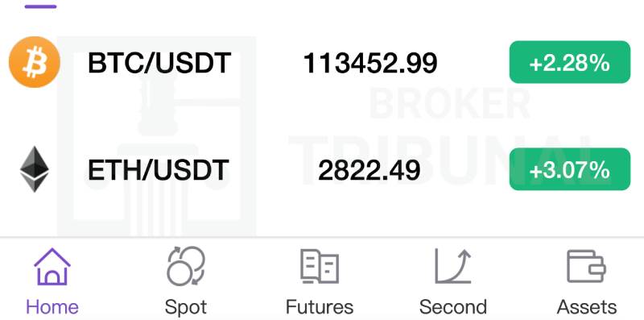The width and height of the screenshot is (644, 320).
Task: Click the +2.28% green change badge
Action: tap(570, 62)
